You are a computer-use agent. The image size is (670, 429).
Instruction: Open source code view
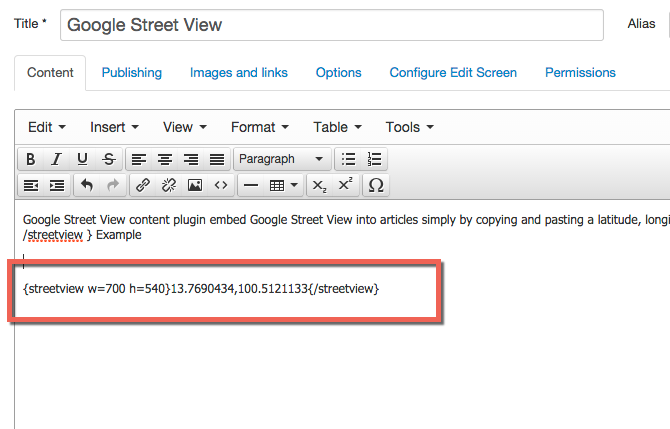[x=221, y=185]
